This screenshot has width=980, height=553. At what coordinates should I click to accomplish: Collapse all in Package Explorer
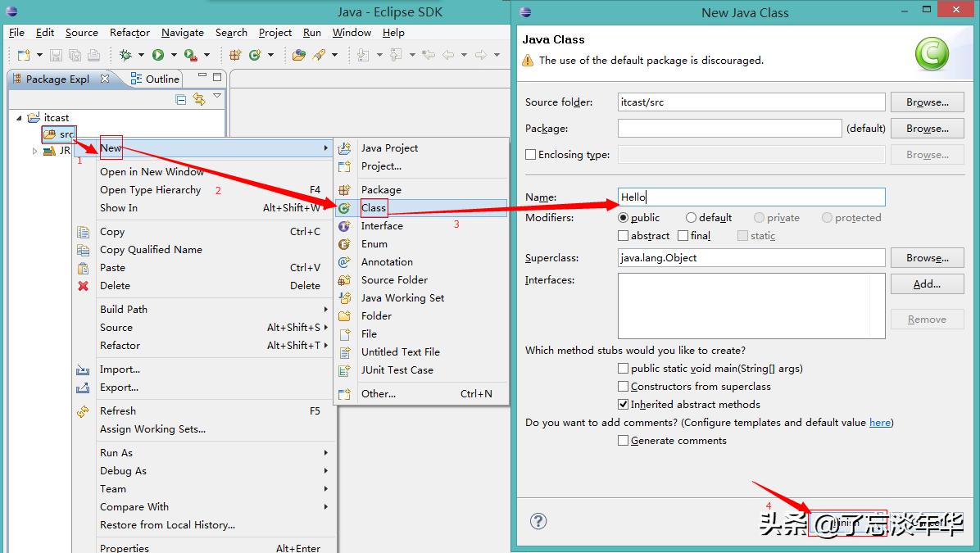[x=181, y=99]
